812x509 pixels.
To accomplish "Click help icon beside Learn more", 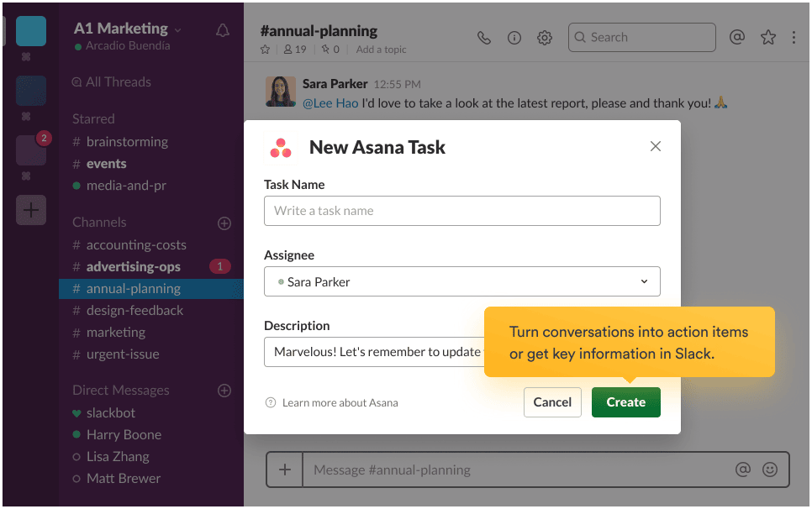I will 271,402.
